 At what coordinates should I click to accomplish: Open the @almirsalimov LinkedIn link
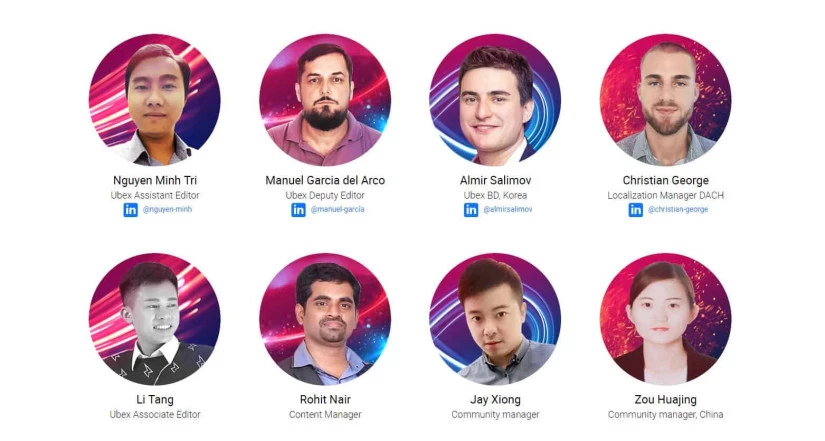pyautogui.click(x=508, y=209)
